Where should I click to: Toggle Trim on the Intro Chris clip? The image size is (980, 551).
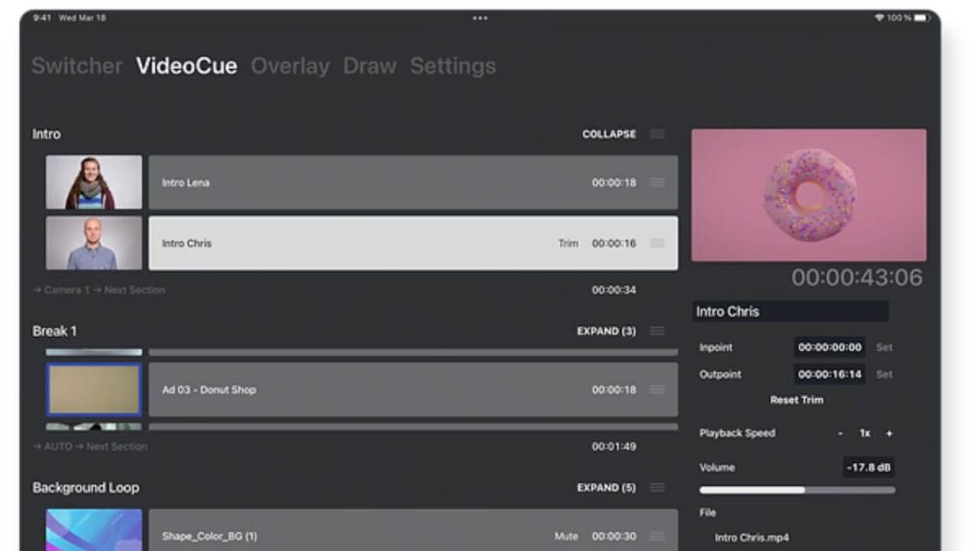pyautogui.click(x=568, y=244)
